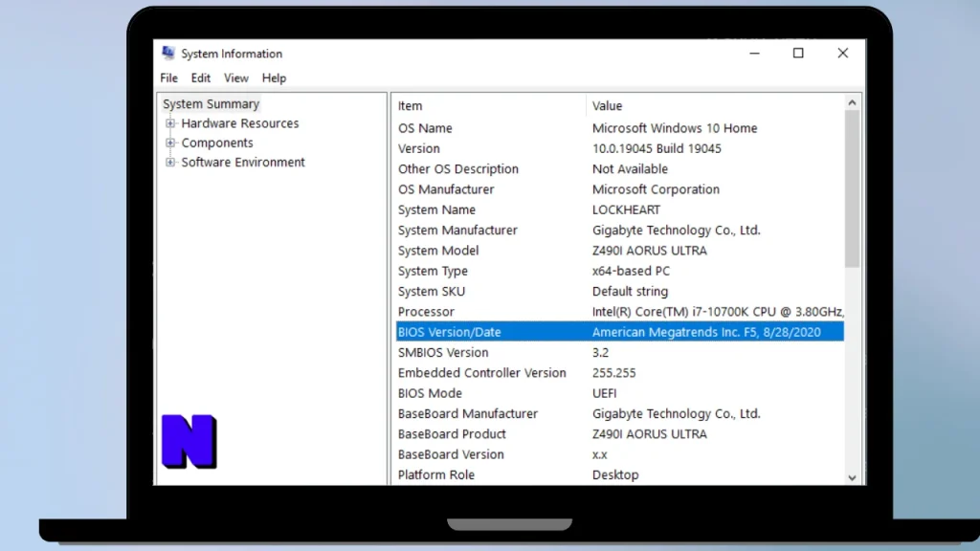Click American Megatrends Inc. F5 value
Screen dimensions: 980x551
706,332
